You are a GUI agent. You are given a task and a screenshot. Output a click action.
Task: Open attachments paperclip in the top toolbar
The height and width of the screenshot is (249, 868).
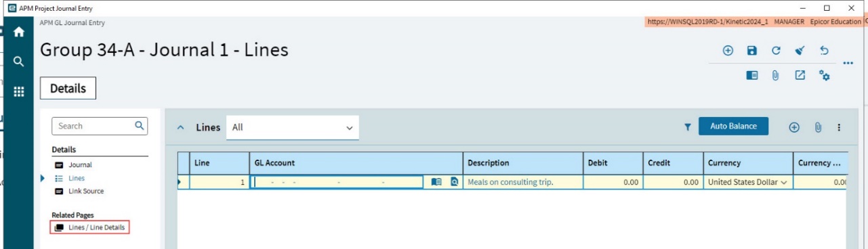coord(776,75)
